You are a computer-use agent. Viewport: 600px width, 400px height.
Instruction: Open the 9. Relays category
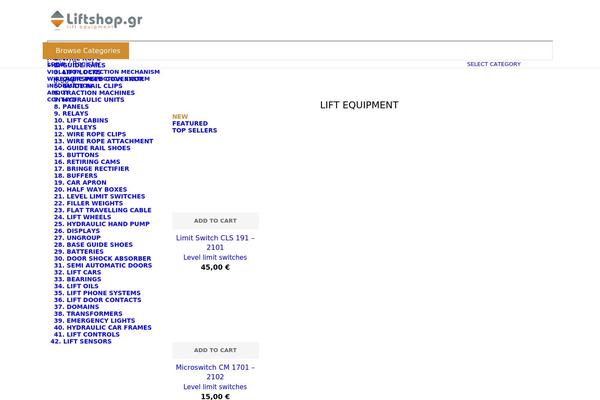click(71, 114)
